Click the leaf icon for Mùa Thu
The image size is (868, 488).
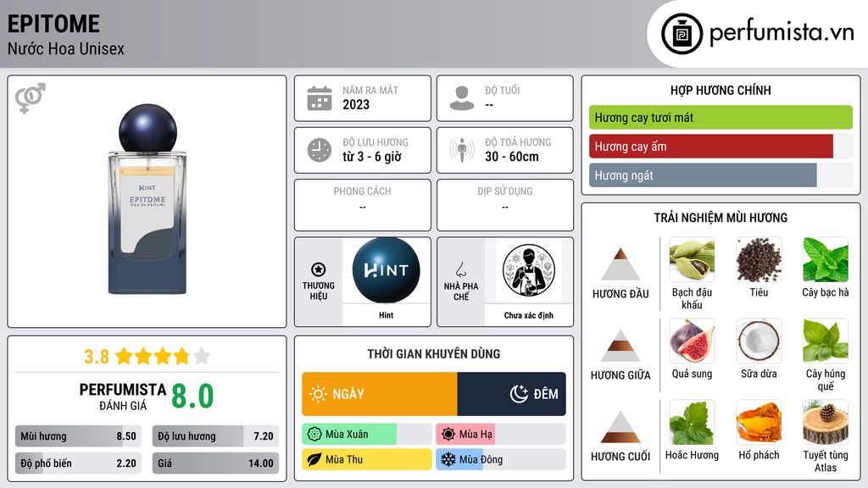[x=314, y=459]
